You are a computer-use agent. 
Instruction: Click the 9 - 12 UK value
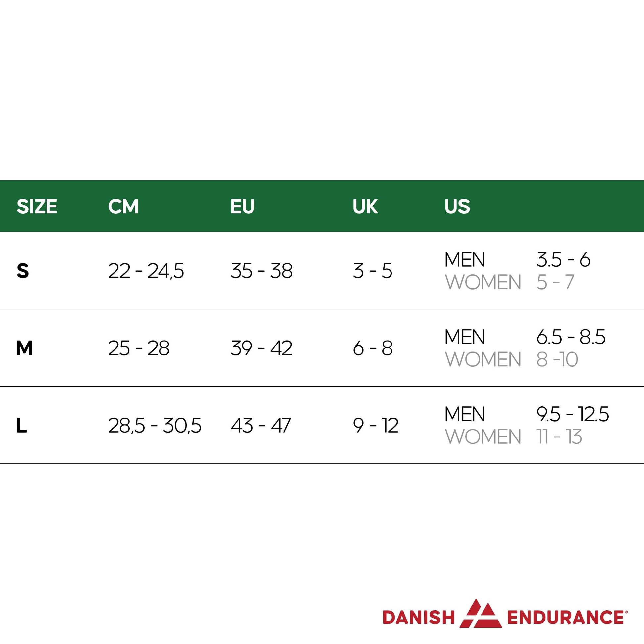pyautogui.click(x=376, y=425)
